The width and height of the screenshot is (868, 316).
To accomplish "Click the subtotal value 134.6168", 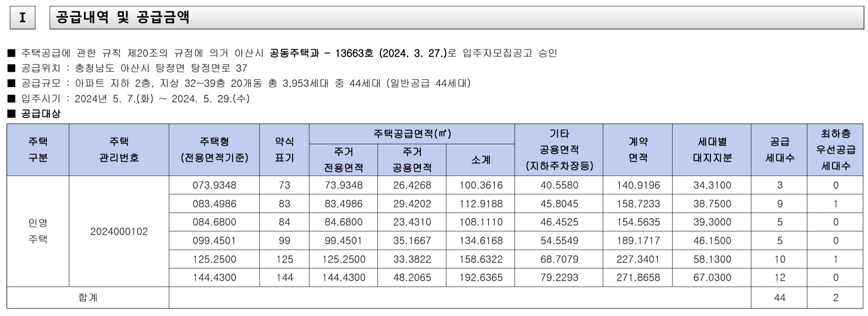I will tap(481, 240).
